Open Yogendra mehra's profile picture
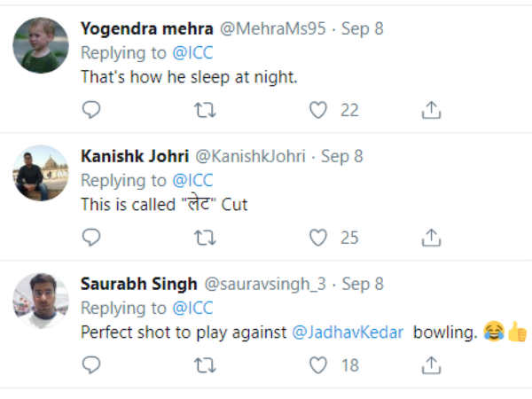The image size is (532, 399). tap(41, 44)
